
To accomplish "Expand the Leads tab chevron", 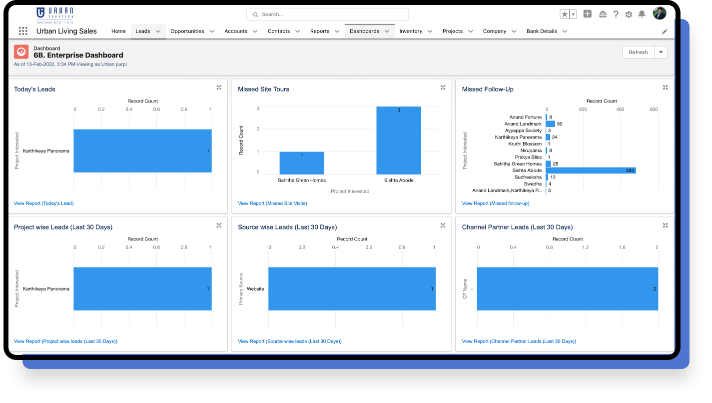I will [158, 31].
